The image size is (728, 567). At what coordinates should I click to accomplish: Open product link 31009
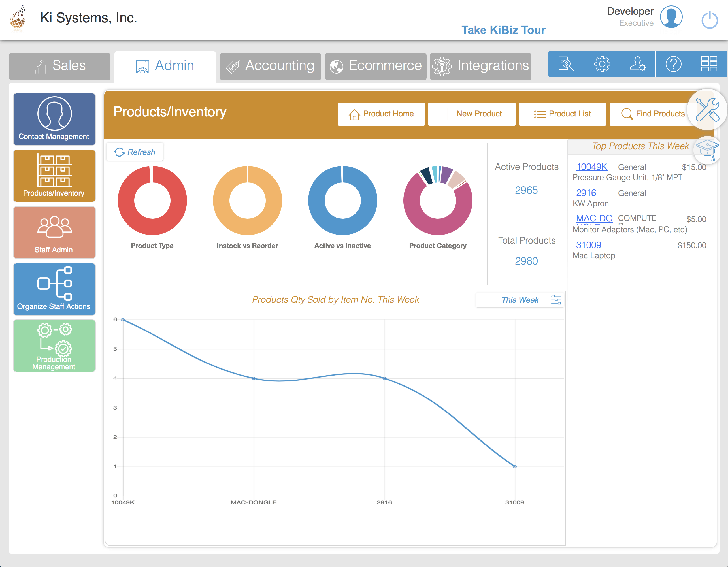click(589, 245)
